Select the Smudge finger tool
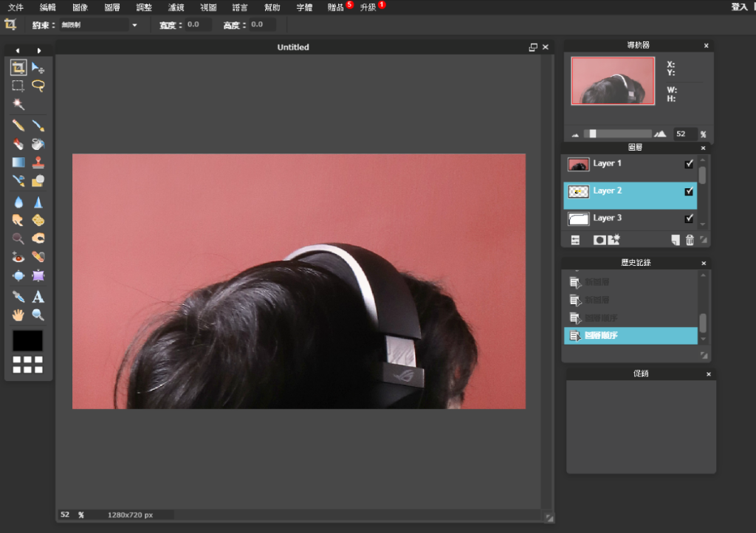Screen dimensions: 756x533 click(x=18, y=220)
